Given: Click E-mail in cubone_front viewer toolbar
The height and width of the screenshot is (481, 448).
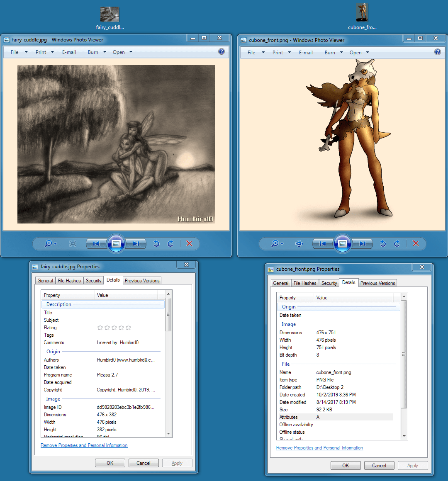Looking at the screenshot, I should [x=306, y=53].
